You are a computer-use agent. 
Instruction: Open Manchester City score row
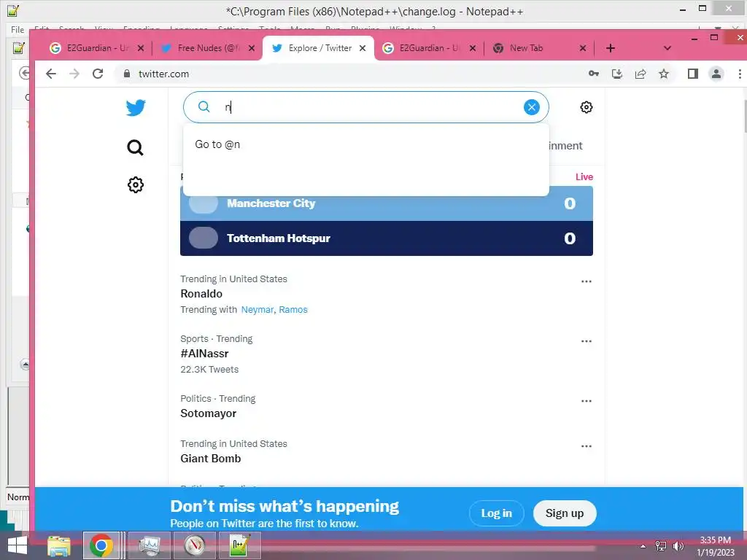click(x=387, y=203)
